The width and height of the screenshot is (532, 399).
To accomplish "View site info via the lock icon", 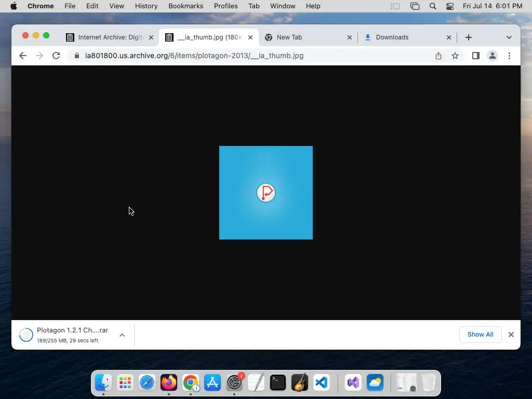I will point(77,56).
